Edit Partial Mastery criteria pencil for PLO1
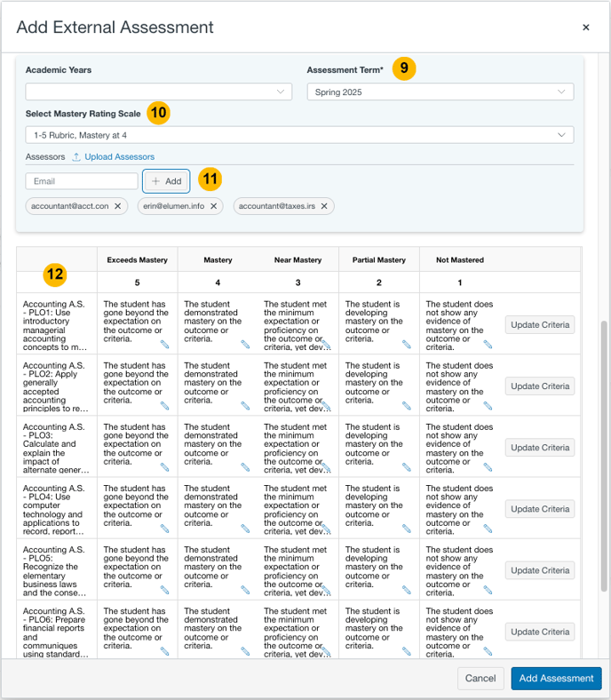611x700 pixels. coord(407,344)
